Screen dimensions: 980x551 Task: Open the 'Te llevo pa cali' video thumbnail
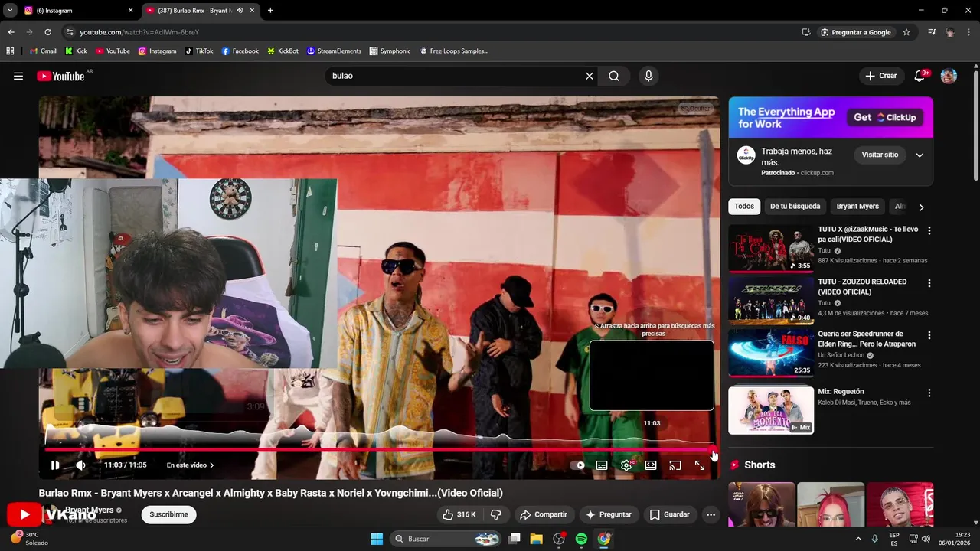pyautogui.click(x=771, y=248)
